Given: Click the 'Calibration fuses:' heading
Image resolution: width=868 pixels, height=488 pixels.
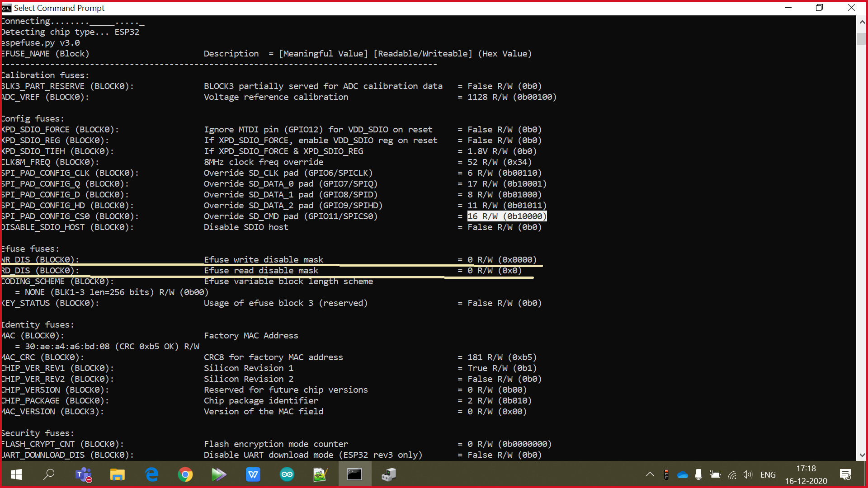Looking at the screenshot, I should point(45,75).
